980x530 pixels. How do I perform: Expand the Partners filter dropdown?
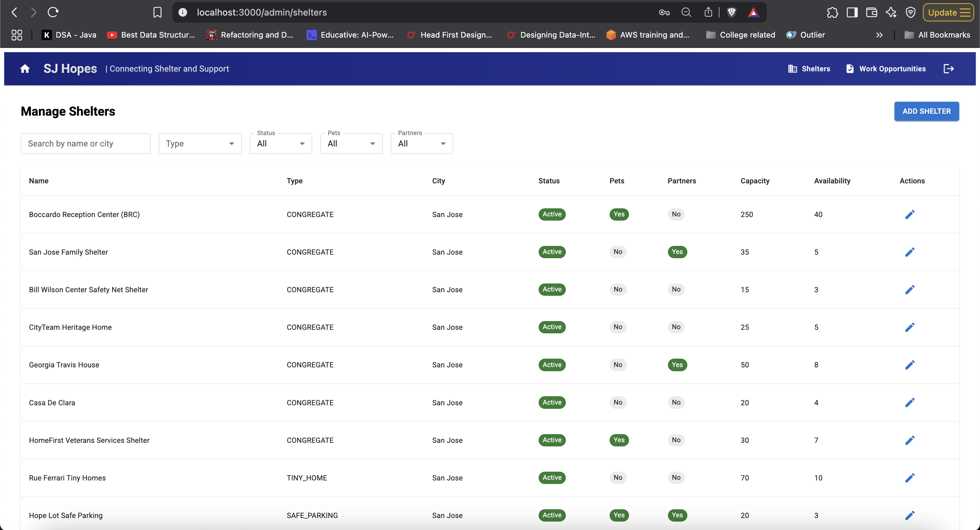point(422,144)
